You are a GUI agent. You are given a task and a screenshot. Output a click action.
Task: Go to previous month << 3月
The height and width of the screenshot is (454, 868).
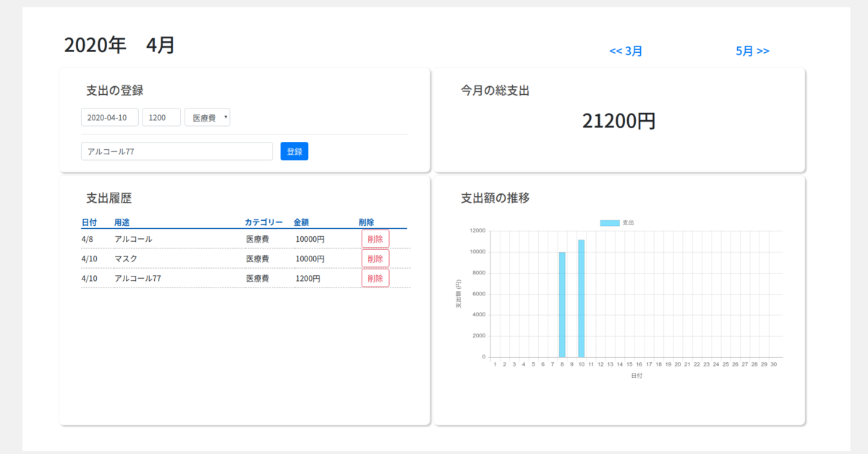[626, 51]
